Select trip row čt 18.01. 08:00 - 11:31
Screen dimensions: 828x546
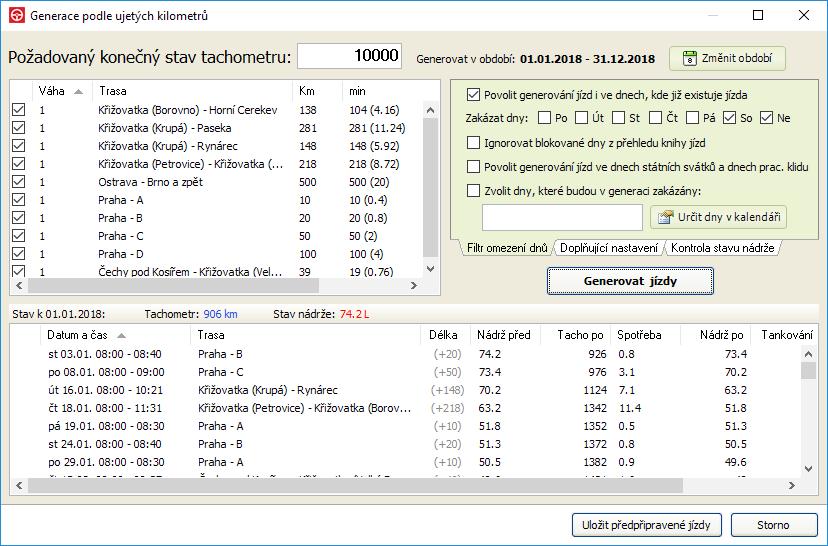tap(406, 408)
